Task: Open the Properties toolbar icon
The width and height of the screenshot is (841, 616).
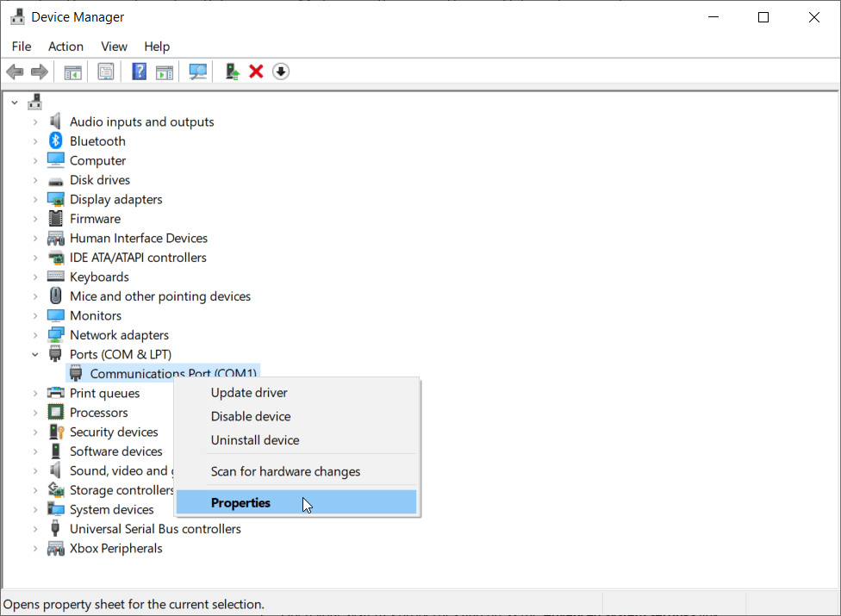Action: click(x=106, y=71)
